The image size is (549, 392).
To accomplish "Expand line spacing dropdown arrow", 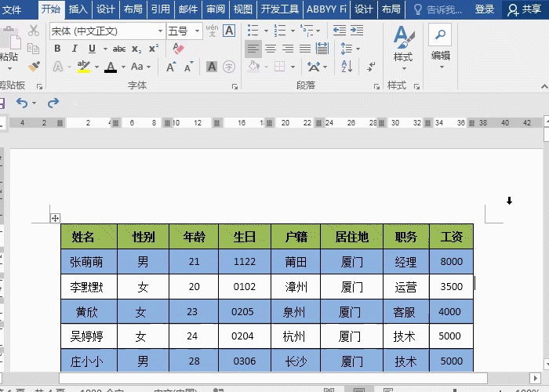I will click(358, 49).
